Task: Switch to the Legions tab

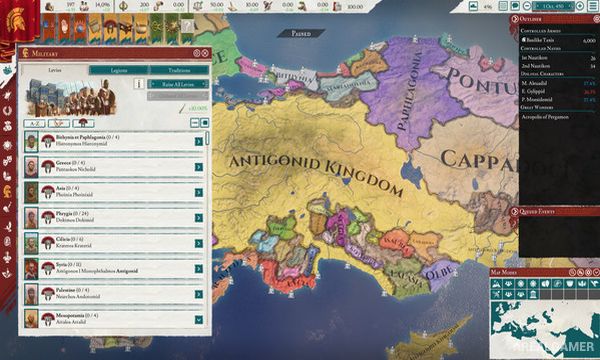Action: tap(119, 70)
